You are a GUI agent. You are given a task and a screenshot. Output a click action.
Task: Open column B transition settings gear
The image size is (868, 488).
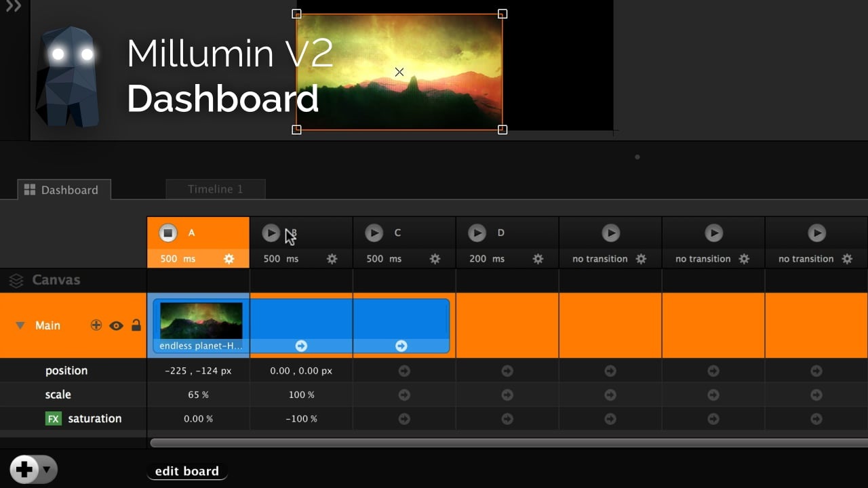point(332,259)
